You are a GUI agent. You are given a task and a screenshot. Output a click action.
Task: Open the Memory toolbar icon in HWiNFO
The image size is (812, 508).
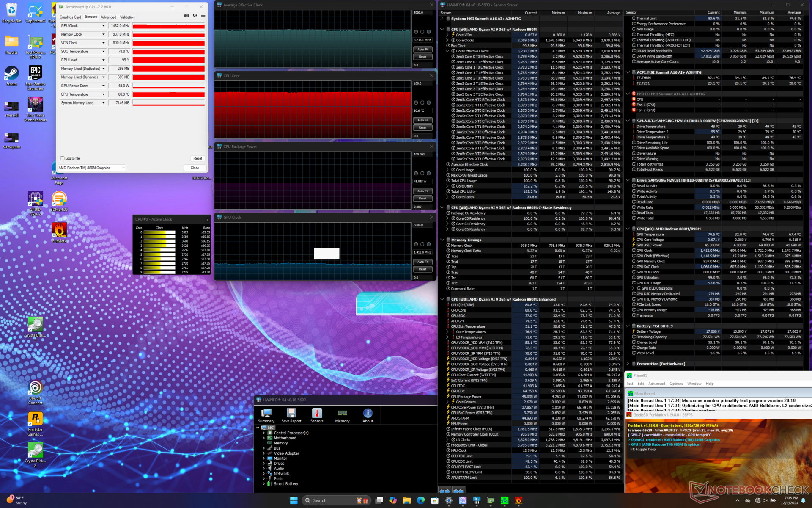pyautogui.click(x=342, y=416)
